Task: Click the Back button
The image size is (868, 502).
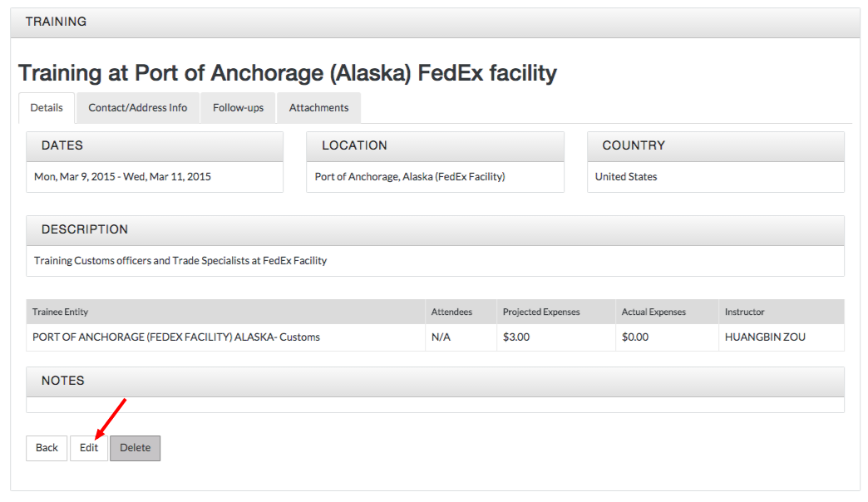Action: [47, 448]
